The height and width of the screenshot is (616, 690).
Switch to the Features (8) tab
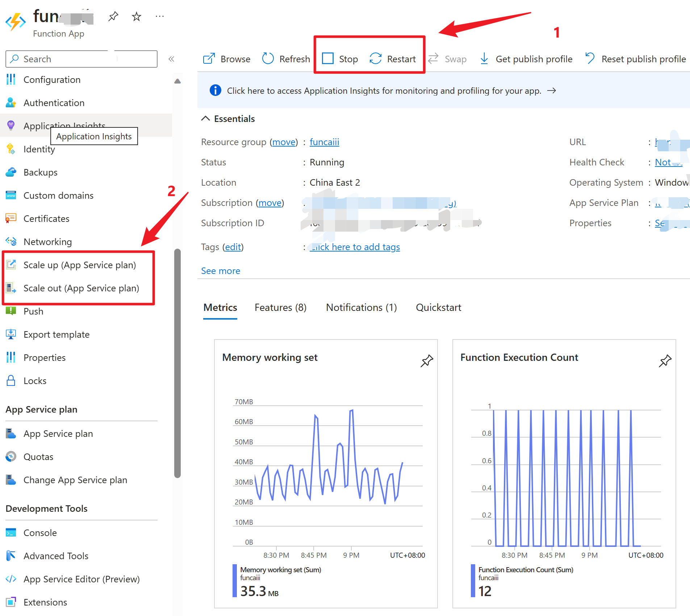(x=280, y=307)
